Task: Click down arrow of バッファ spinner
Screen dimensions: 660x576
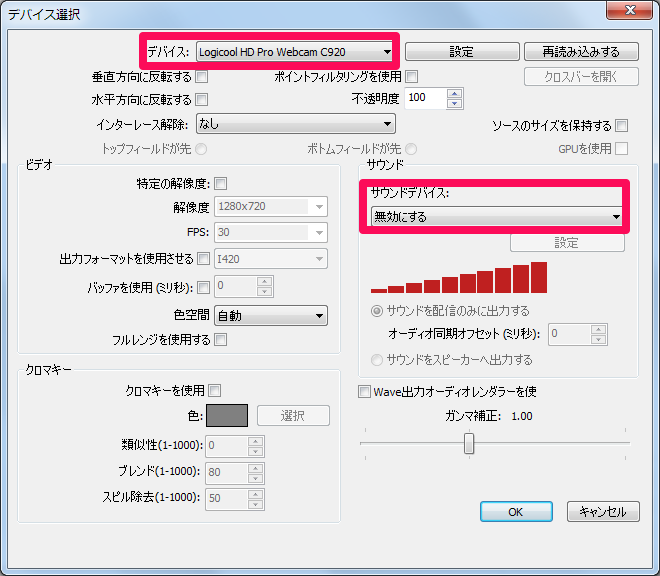Action: pos(265,291)
